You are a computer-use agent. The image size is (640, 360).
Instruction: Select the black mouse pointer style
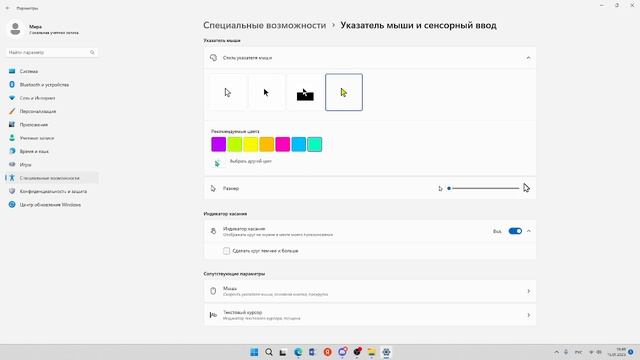(x=266, y=92)
